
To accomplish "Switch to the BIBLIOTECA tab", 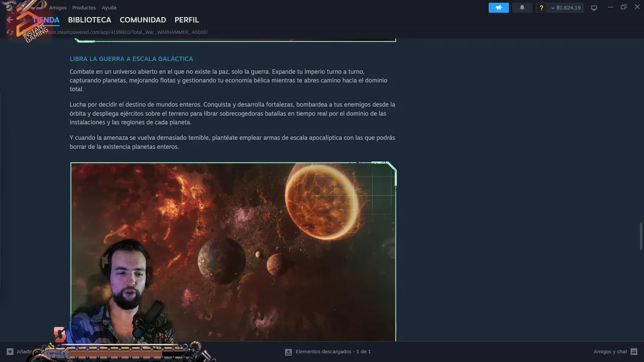I will [x=90, y=20].
